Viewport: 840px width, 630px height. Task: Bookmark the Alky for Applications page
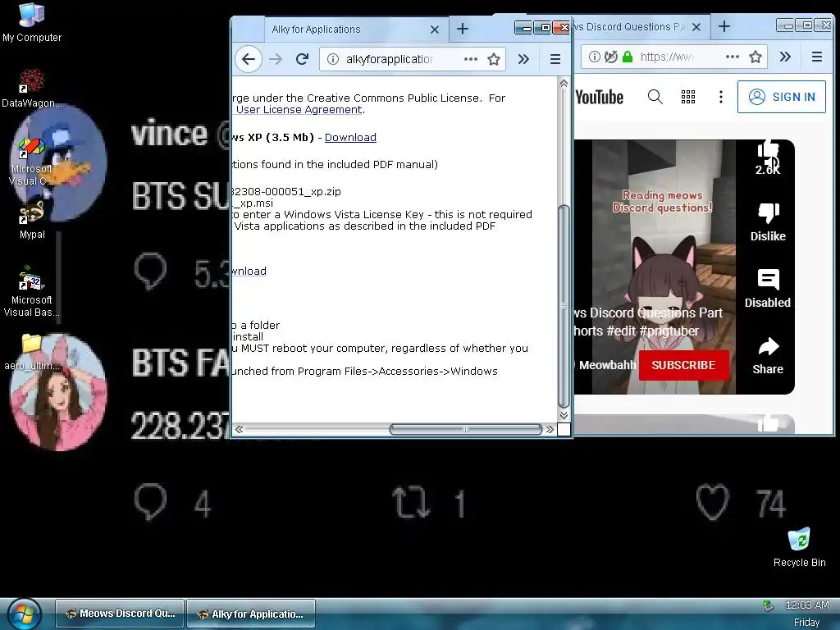click(x=494, y=59)
